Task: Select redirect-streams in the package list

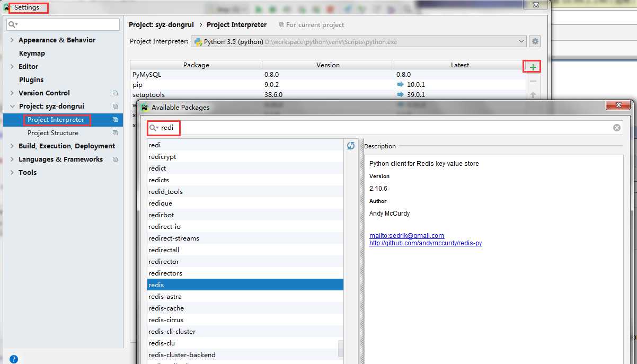Action: (245, 238)
